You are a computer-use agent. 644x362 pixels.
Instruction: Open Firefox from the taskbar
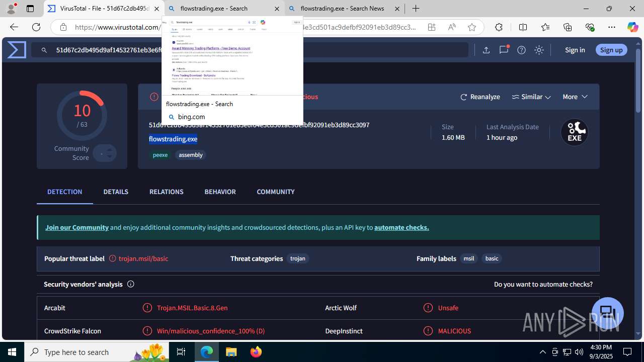tap(256, 352)
